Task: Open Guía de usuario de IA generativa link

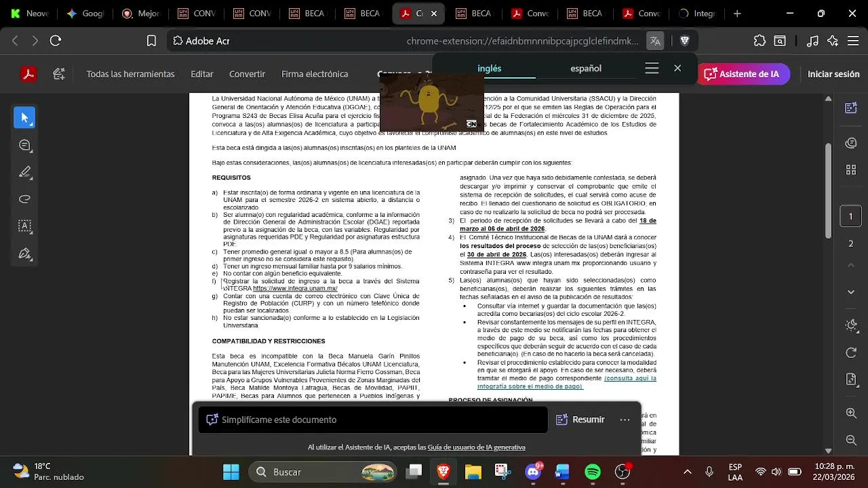Action: 476,447
